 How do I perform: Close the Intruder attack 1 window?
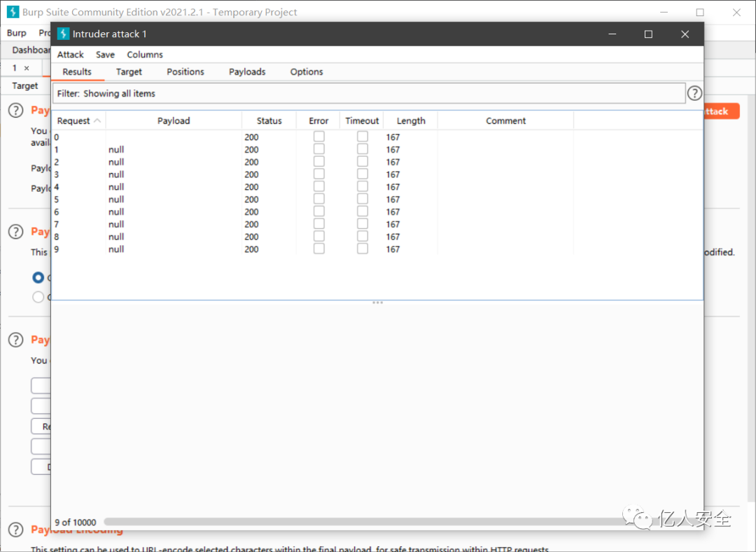pos(685,34)
